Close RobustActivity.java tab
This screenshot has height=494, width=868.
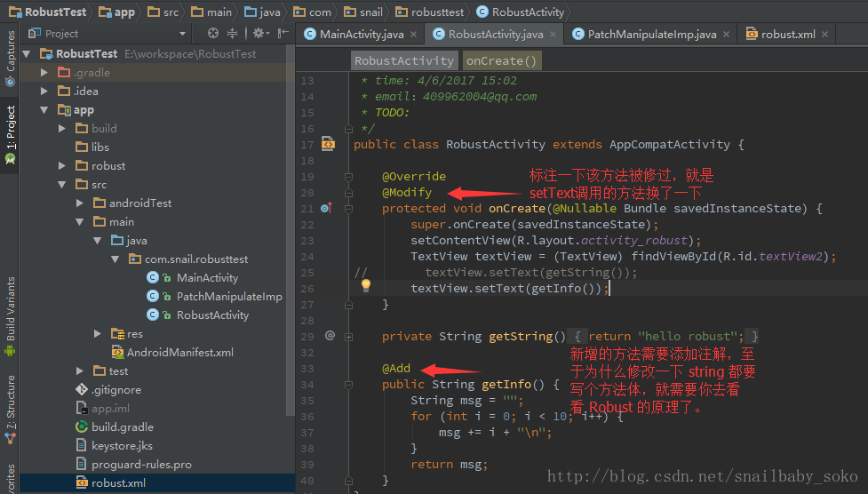point(553,35)
